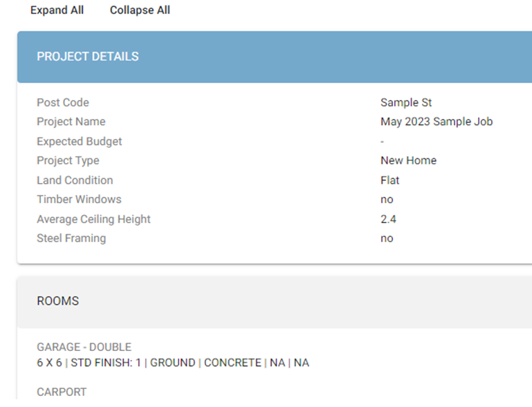Open the GARAGE - DOUBLE room entry

coord(84,347)
